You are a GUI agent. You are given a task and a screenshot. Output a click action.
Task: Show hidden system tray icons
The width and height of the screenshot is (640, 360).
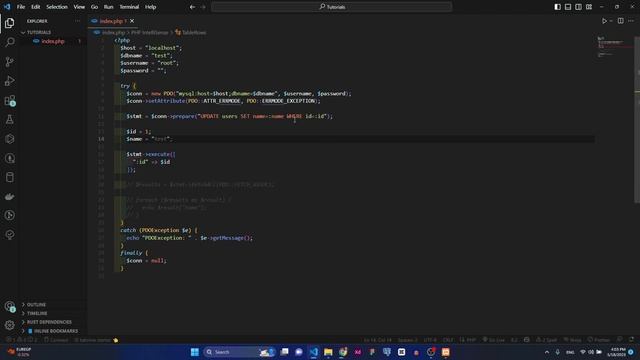coord(547,352)
